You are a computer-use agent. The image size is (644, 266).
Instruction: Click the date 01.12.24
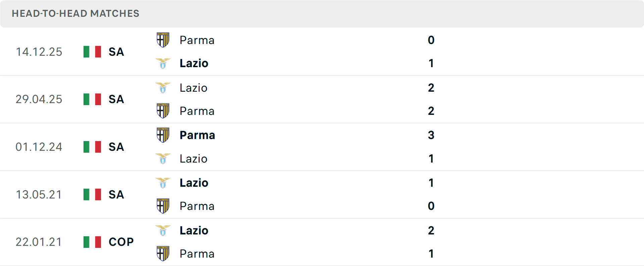[39, 147]
